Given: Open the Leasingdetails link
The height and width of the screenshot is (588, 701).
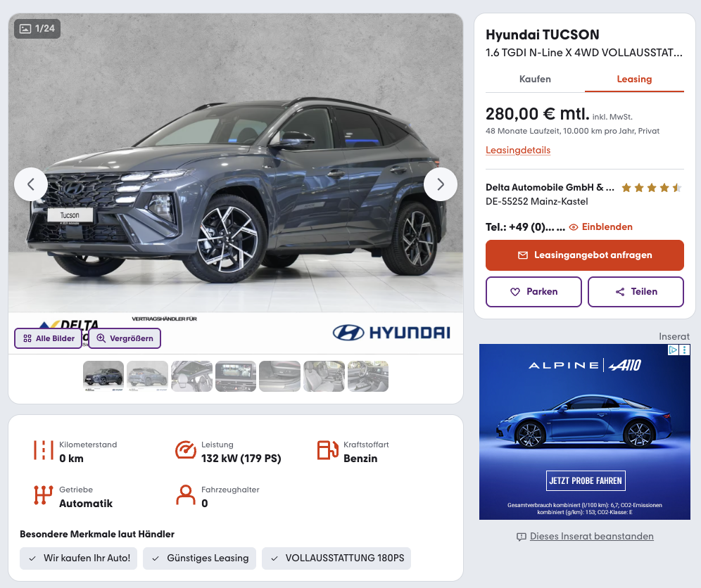Looking at the screenshot, I should point(518,150).
